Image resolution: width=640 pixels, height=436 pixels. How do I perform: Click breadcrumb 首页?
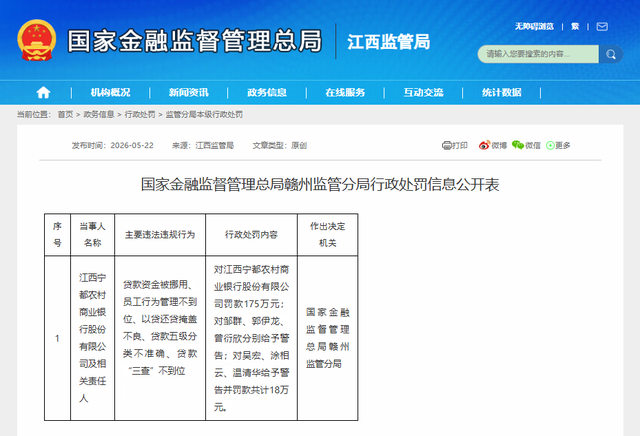(x=65, y=115)
